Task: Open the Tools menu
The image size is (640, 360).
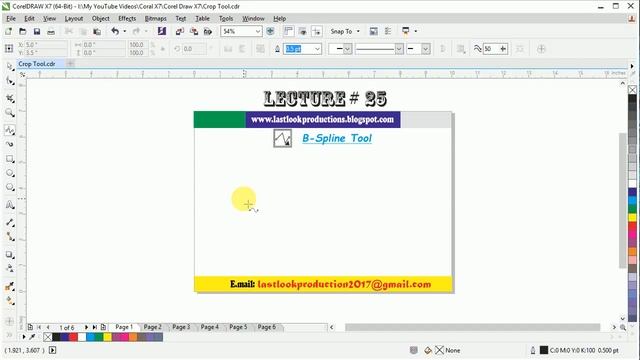Action: [226, 18]
